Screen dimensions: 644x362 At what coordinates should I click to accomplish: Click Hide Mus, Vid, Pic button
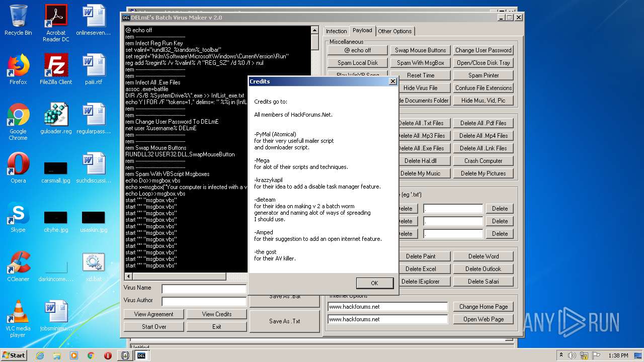pos(484,101)
